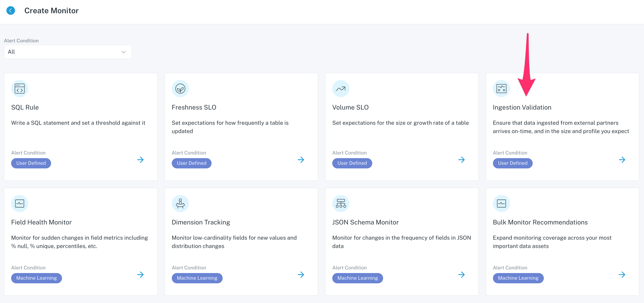This screenshot has height=303, width=644.
Task: Click the Bulk Monitor Recommendations pulse icon
Action: click(501, 203)
